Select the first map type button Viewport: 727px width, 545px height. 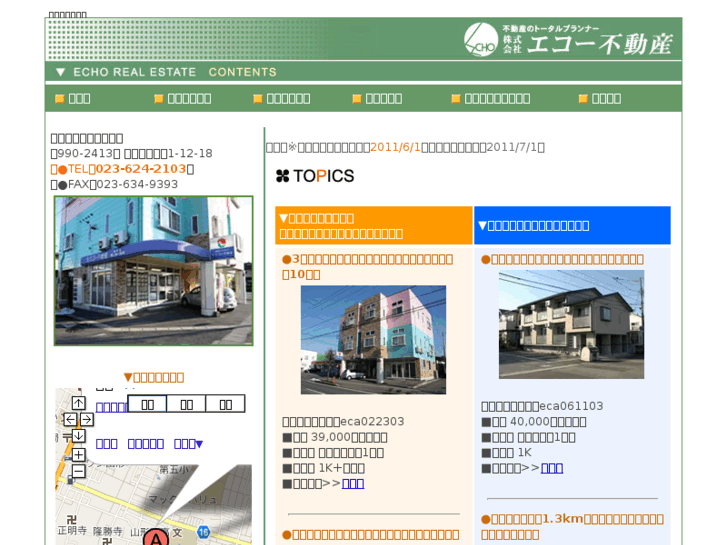(147, 404)
